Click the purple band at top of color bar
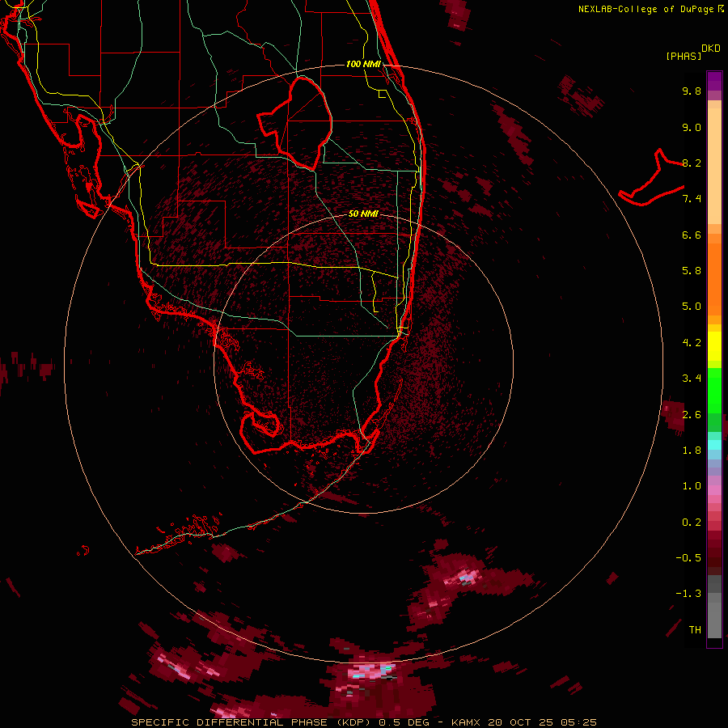The image size is (728, 728). 714,81
